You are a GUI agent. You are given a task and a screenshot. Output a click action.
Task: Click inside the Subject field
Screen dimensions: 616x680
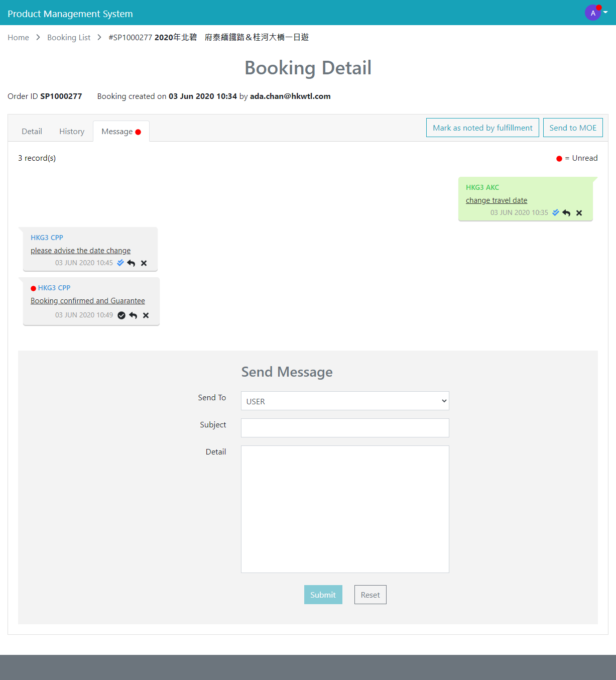(x=345, y=427)
